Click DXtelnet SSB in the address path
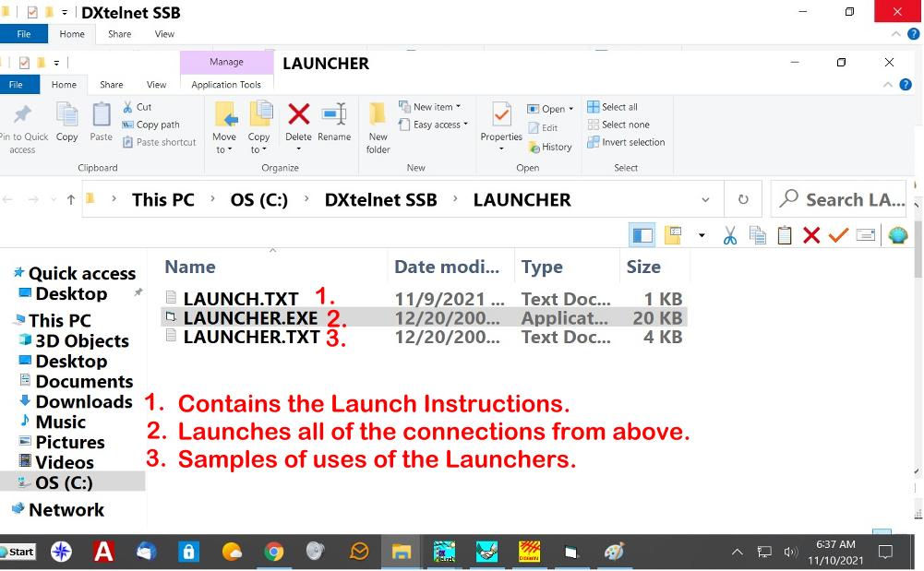The image size is (924, 571). point(380,200)
